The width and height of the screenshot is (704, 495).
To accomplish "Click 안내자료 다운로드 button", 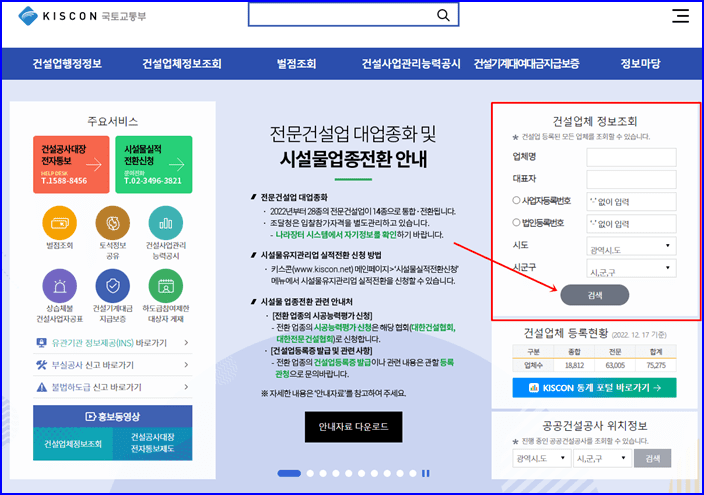I will (353, 427).
